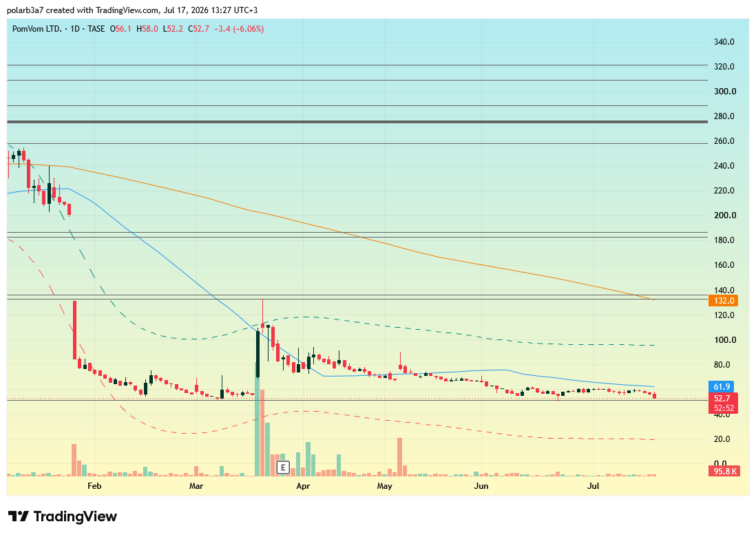Click the 80.0 price axis label
The height and width of the screenshot is (537, 756).
click(x=722, y=364)
